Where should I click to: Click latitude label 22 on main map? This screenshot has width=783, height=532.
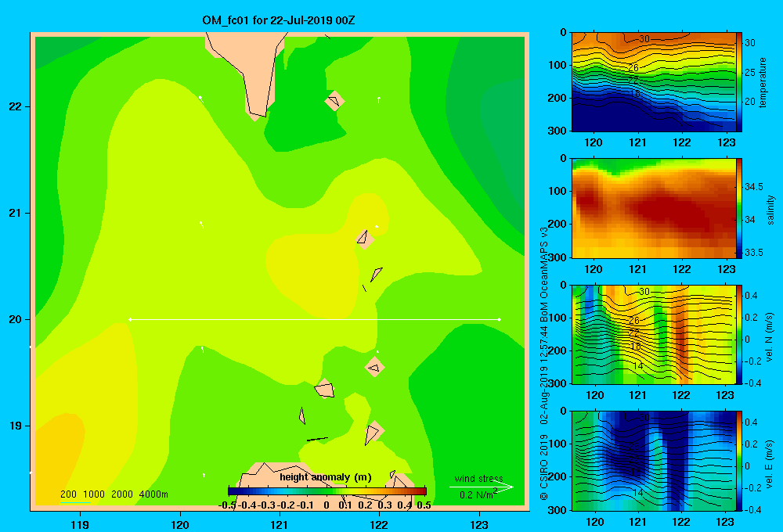(16, 106)
